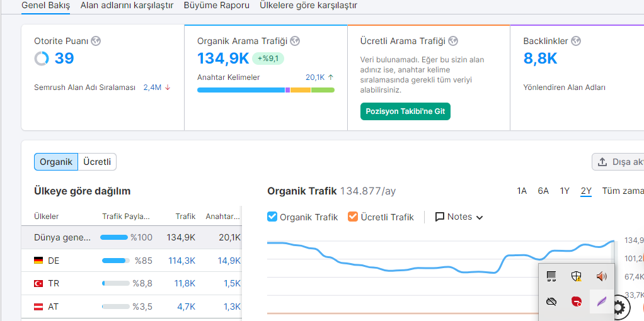Click the Ülkeler column header
This screenshot has width=644, height=321.
click(47, 217)
